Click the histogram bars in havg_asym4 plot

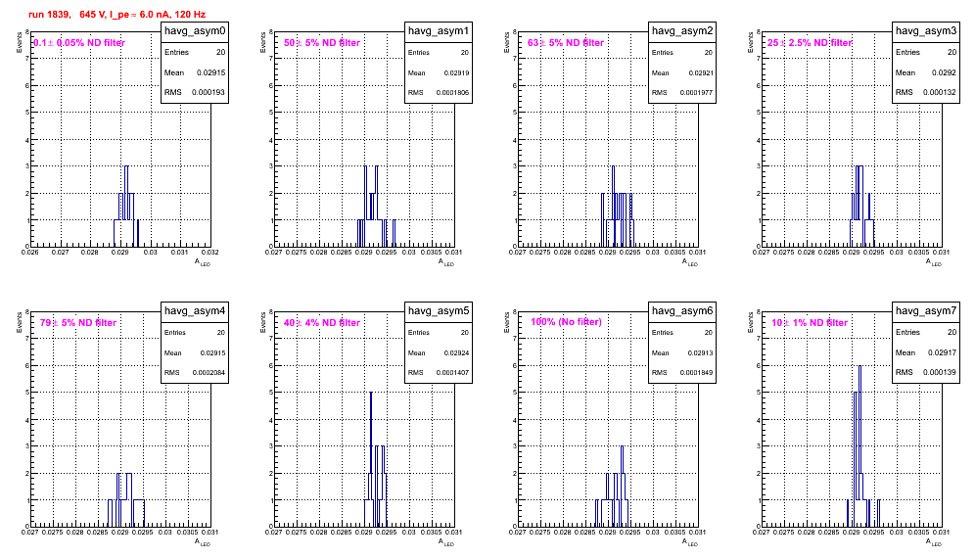[126, 499]
